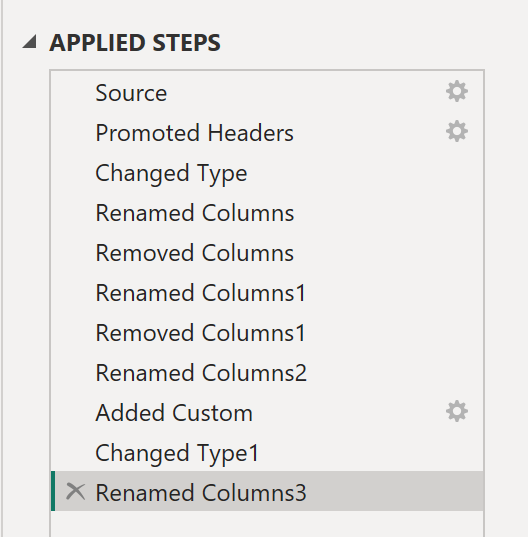This screenshot has height=537, width=528.
Task: Delete the Renamed Columns3 step with X
Action: [75, 491]
